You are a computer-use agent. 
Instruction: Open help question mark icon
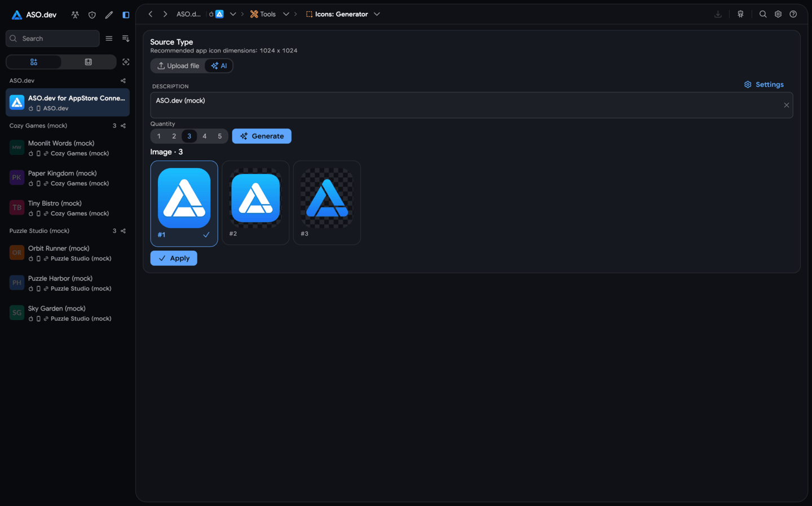793,14
